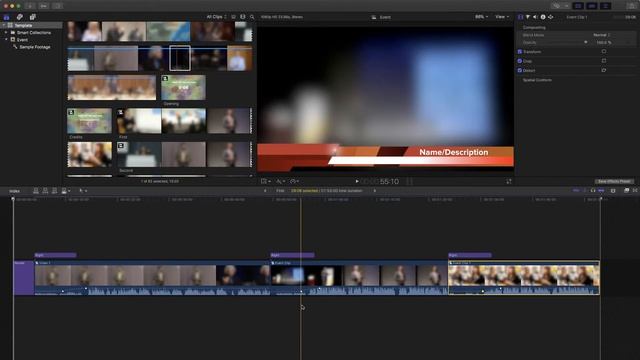The width and height of the screenshot is (640, 360).
Task: Click the background tasks toolbar button
Action: [58, 6]
